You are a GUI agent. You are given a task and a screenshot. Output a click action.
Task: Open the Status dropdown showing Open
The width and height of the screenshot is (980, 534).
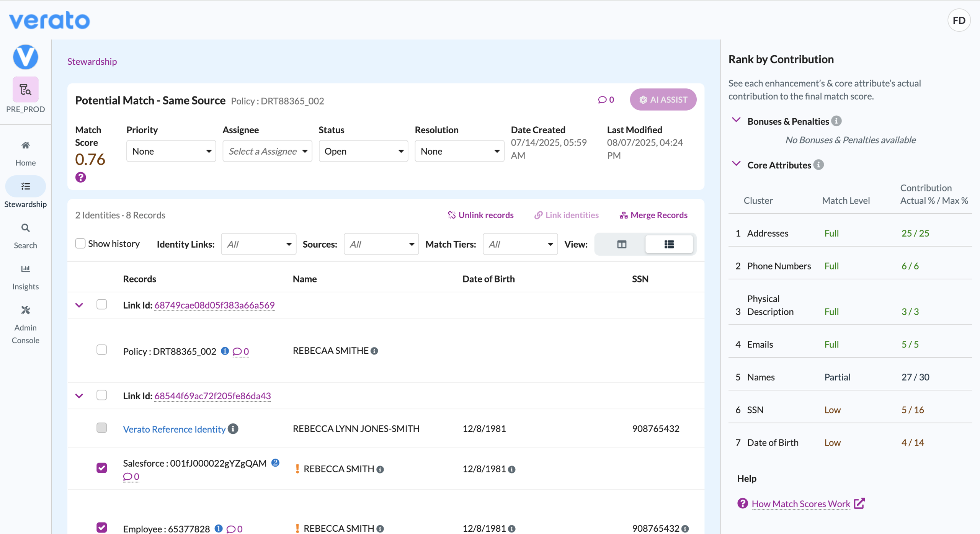click(x=363, y=151)
